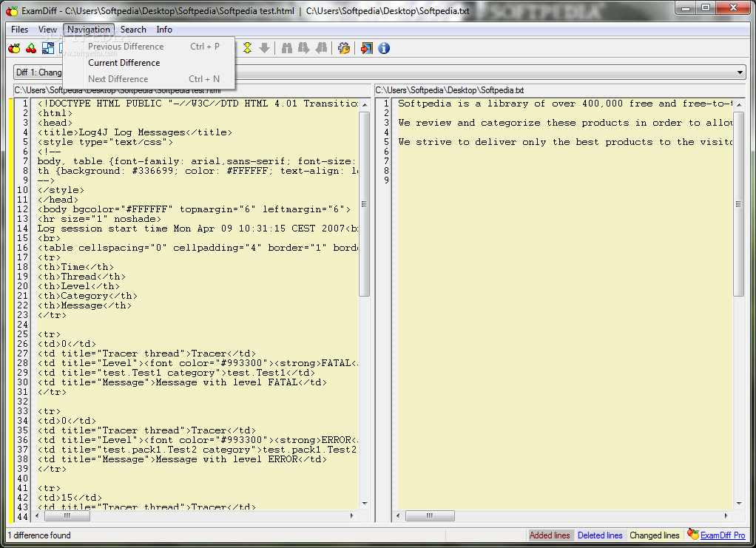Viewport: 756px width, 548px height.
Task: Click the yellow current difference arrows icon
Action: click(247, 48)
